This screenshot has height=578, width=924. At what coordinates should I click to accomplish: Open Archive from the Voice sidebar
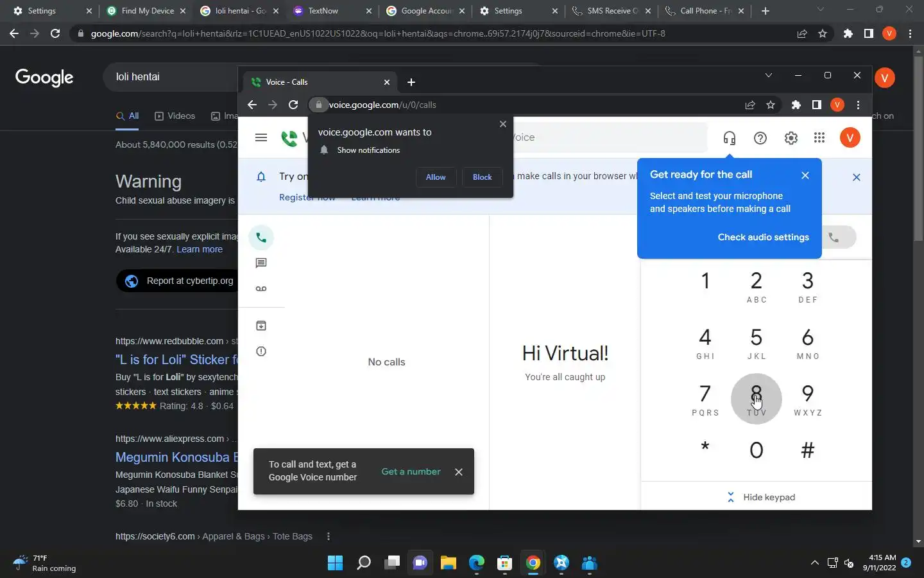pos(261,326)
